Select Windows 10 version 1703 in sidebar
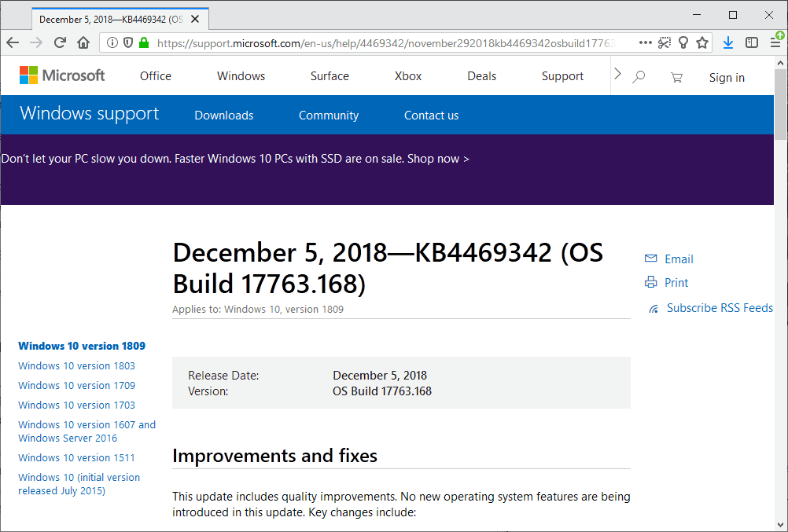Image resolution: width=788 pixels, height=532 pixels. [x=76, y=405]
